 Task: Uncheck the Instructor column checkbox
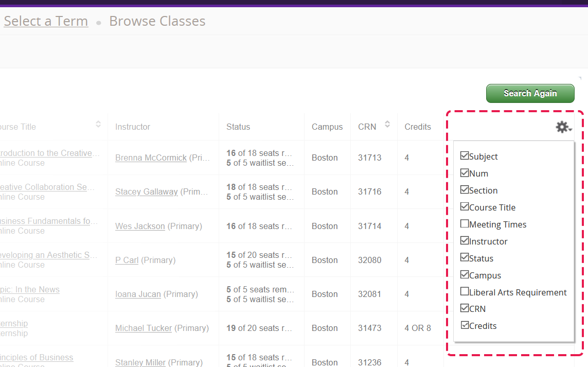coord(465,241)
